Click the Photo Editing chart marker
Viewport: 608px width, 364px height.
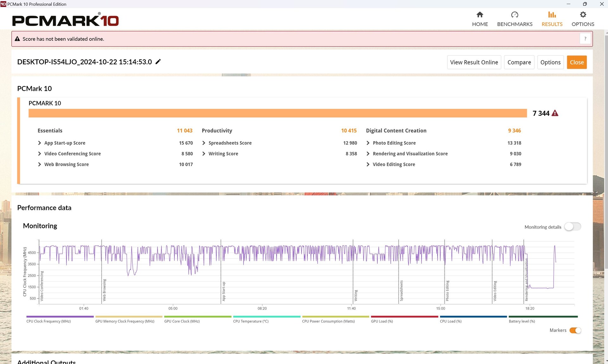click(447, 291)
